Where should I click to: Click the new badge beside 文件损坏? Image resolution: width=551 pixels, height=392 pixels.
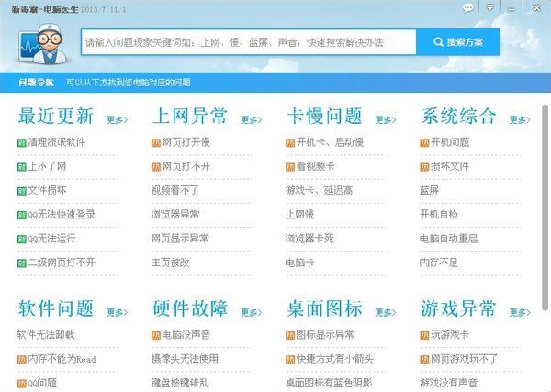coord(22,191)
